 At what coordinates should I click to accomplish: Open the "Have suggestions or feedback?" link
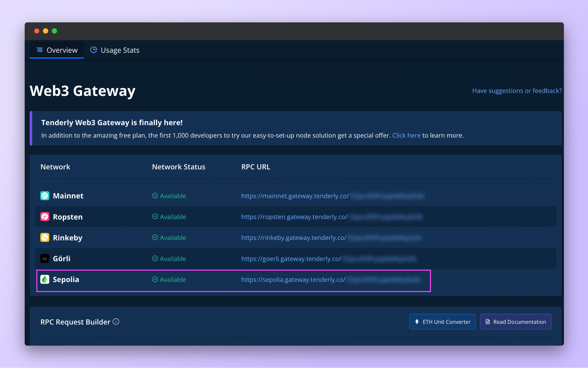click(x=517, y=91)
